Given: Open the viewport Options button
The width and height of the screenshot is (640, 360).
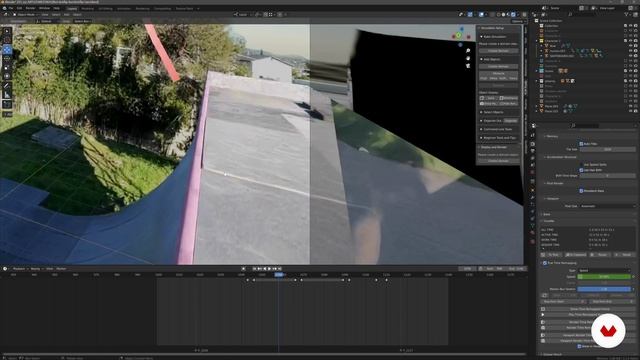Looking at the screenshot, I should 518,21.
